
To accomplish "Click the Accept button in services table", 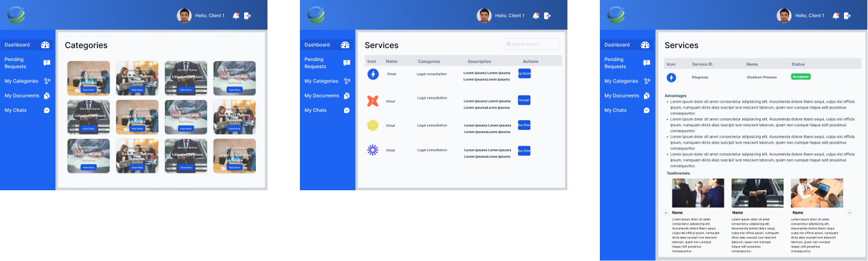I will coord(525,100).
